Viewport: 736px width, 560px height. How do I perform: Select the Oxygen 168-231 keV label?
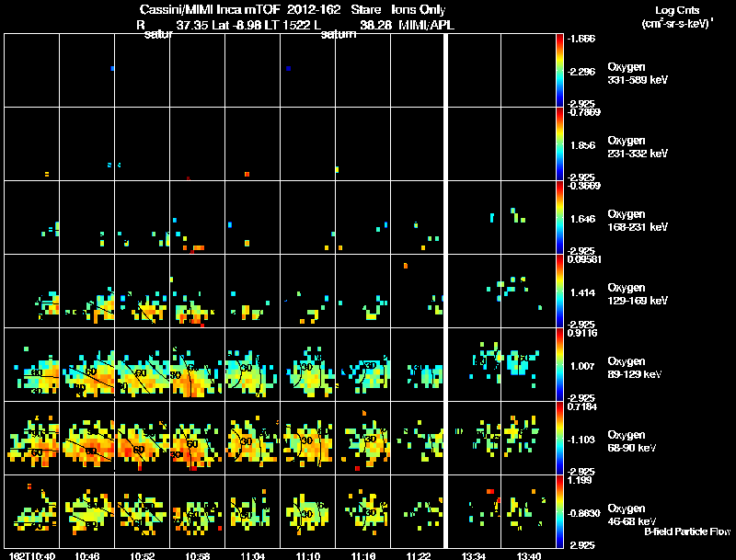(638, 221)
